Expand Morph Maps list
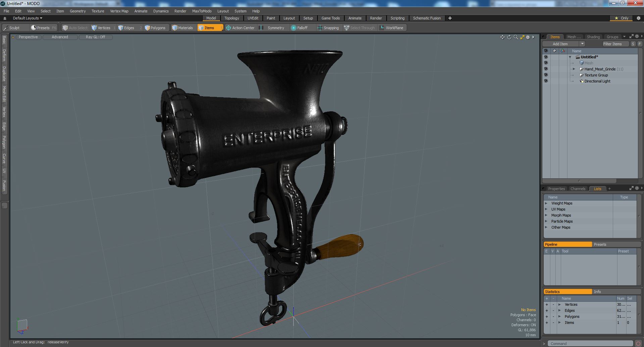Screen dimensions: 644x347 click(546, 215)
